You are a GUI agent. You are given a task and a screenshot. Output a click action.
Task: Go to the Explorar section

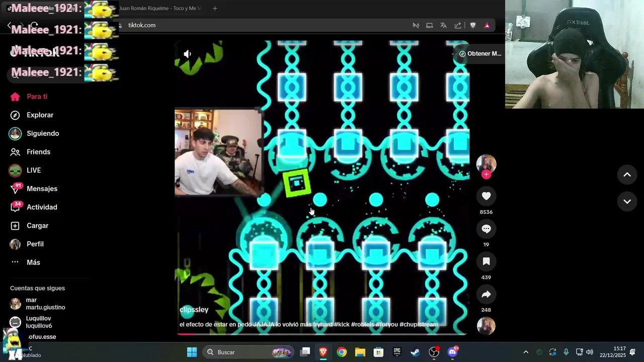click(40, 115)
